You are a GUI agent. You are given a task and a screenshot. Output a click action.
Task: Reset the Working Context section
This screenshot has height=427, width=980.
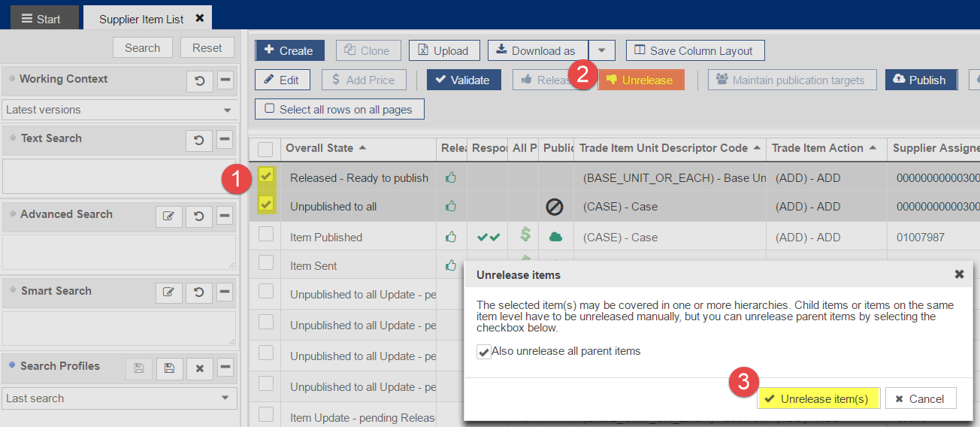(x=199, y=80)
